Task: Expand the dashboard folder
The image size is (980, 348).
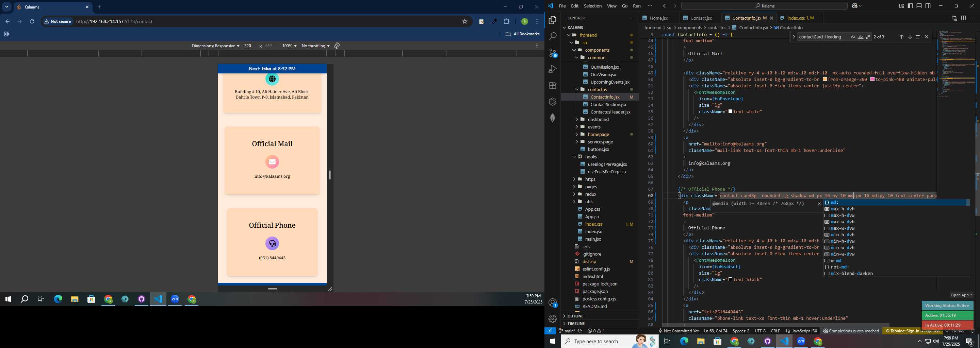Action: click(x=599, y=120)
